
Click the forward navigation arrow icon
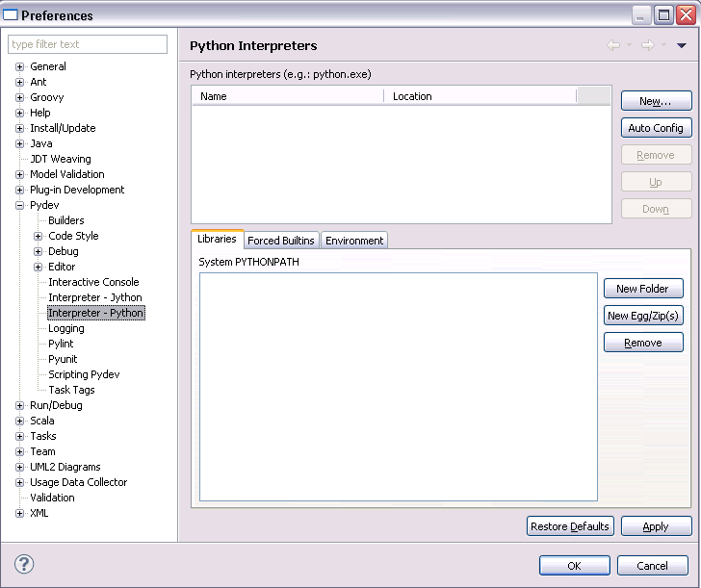[x=647, y=45]
